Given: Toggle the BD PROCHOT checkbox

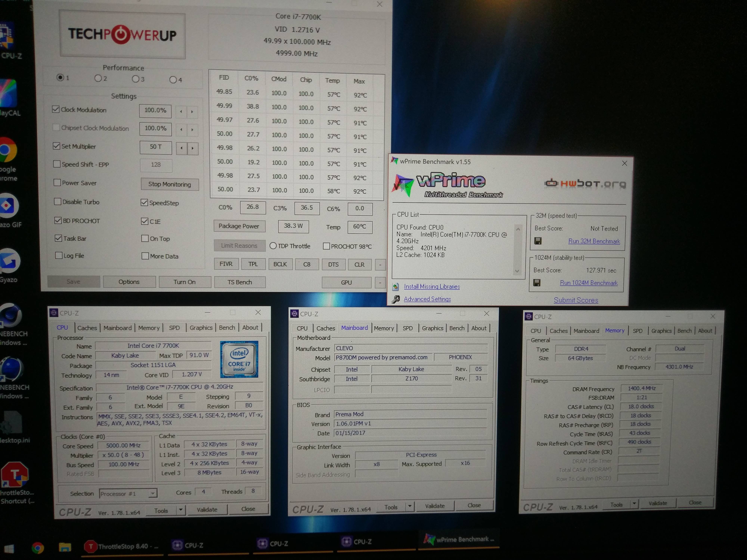Looking at the screenshot, I should pyautogui.click(x=58, y=220).
